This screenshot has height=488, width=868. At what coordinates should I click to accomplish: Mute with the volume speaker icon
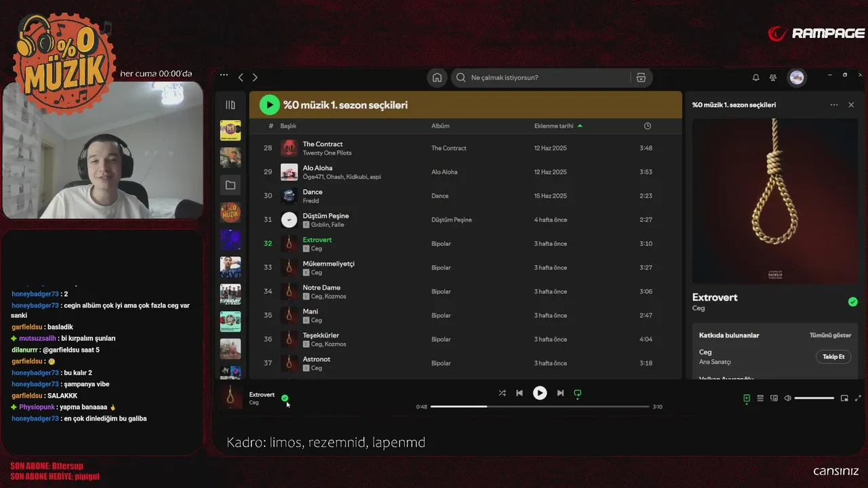(x=787, y=399)
